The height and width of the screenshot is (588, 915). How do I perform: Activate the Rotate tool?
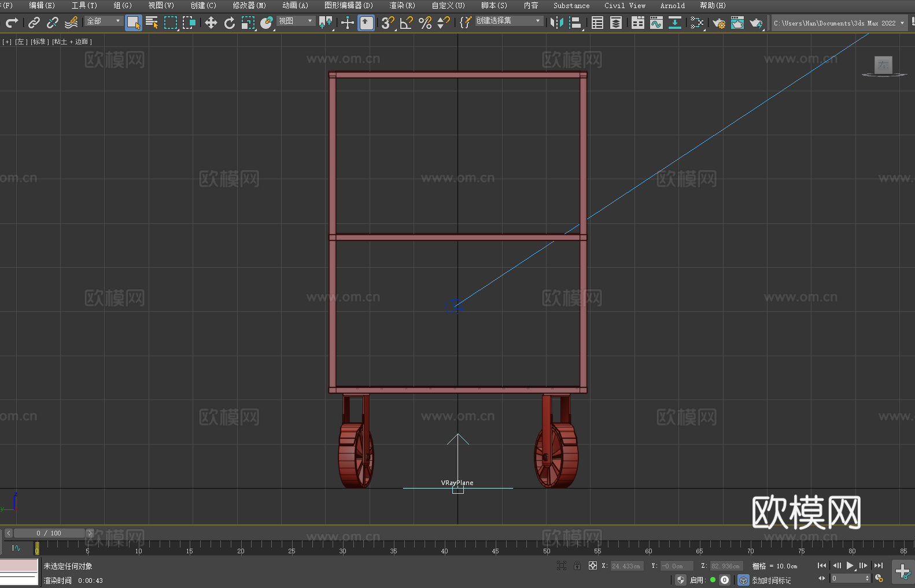point(230,23)
